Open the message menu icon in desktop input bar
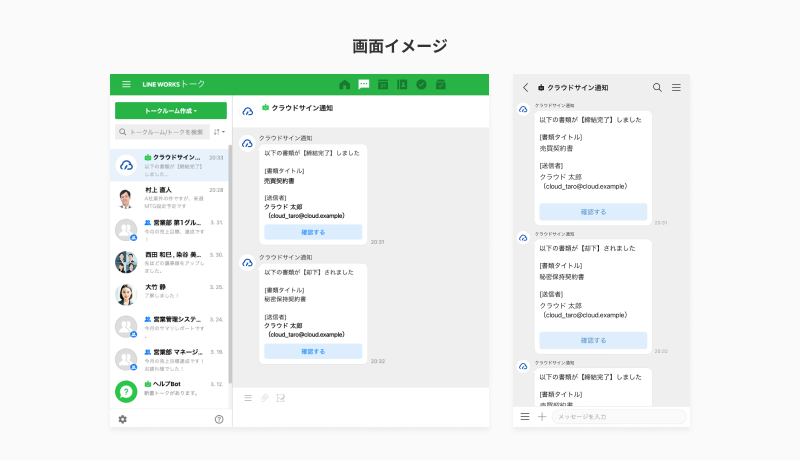The image size is (800, 460). click(x=248, y=398)
